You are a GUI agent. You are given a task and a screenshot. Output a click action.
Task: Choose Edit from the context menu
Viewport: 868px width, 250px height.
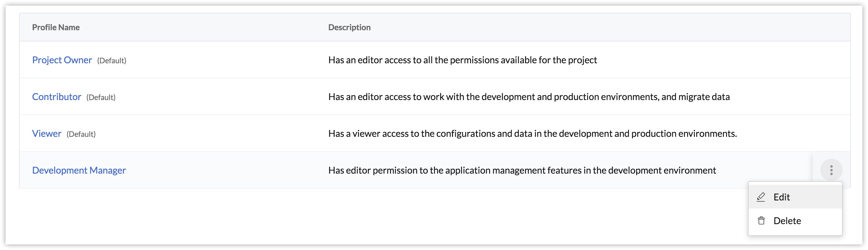point(781,197)
